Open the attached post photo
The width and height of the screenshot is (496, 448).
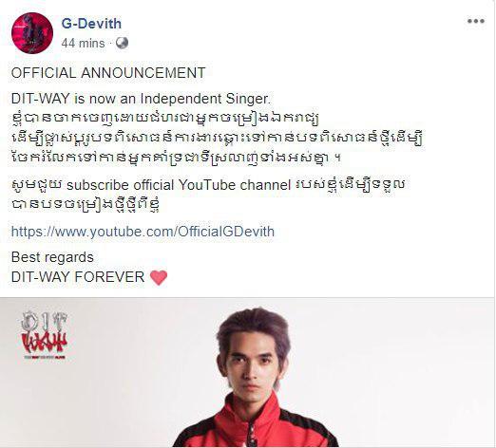tap(247, 372)
